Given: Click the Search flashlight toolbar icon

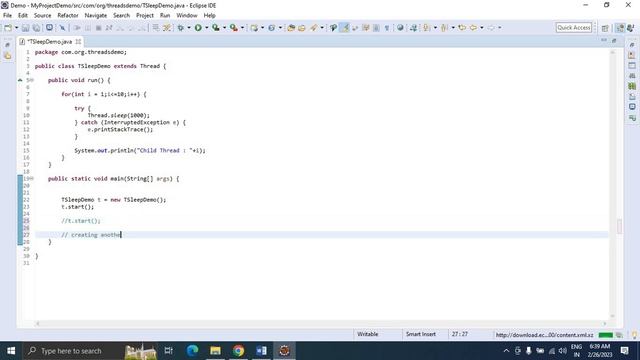Looking at the screenshot, I should [x=313, y=28].
